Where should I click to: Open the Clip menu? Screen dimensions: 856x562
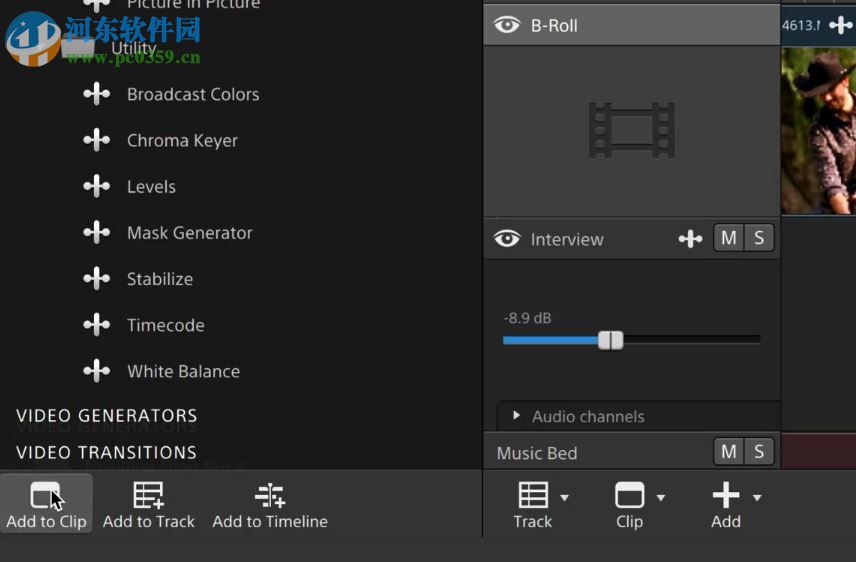click(x=638, y=505)
